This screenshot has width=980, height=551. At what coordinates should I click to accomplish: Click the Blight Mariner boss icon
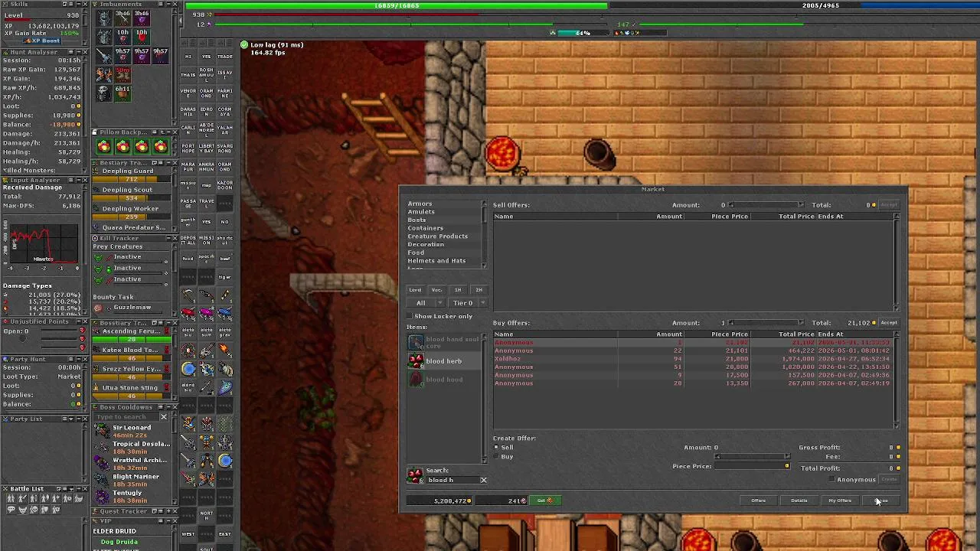coord(102,480)
